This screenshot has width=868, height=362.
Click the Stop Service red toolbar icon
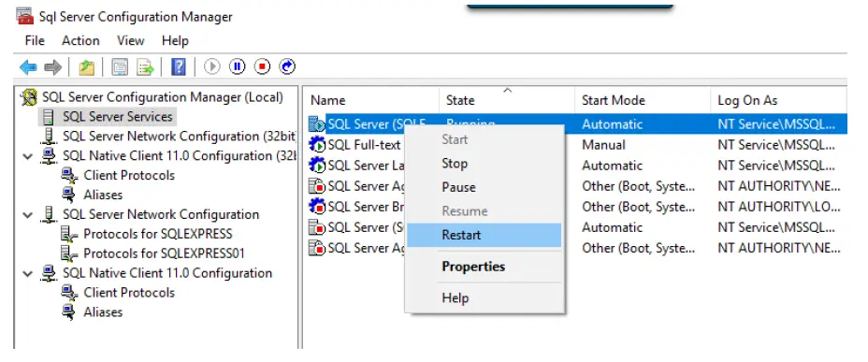coord(262,67)
